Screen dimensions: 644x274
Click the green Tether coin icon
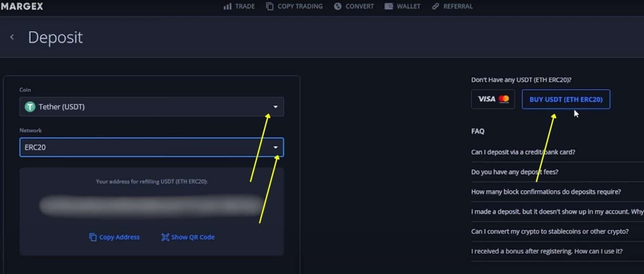pos(30,107)
